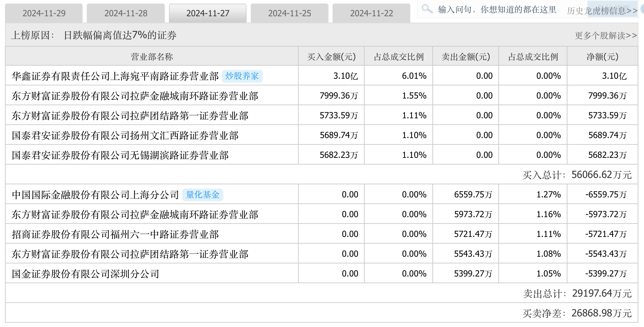The width and height of the screenshot is (644, 327).
Task: Select 国泰君安扬州文汇西路证券营业部 row name
Action: click(125, 135)
